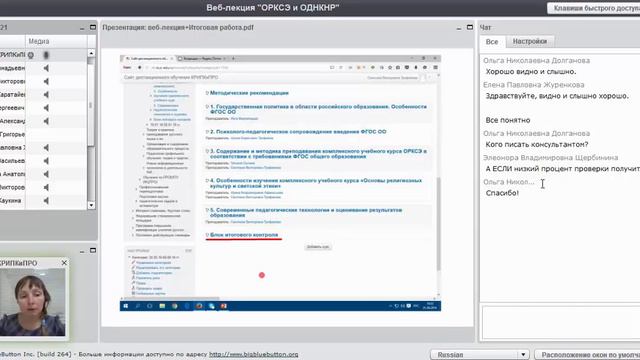
Task: Click the Чат panel title
Action: coord(485,27)
